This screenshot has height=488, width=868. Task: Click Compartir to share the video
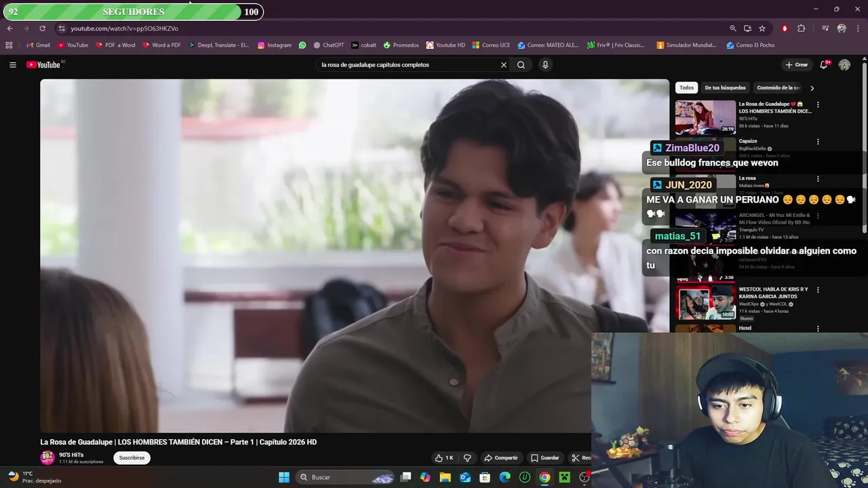click(500, 458)
